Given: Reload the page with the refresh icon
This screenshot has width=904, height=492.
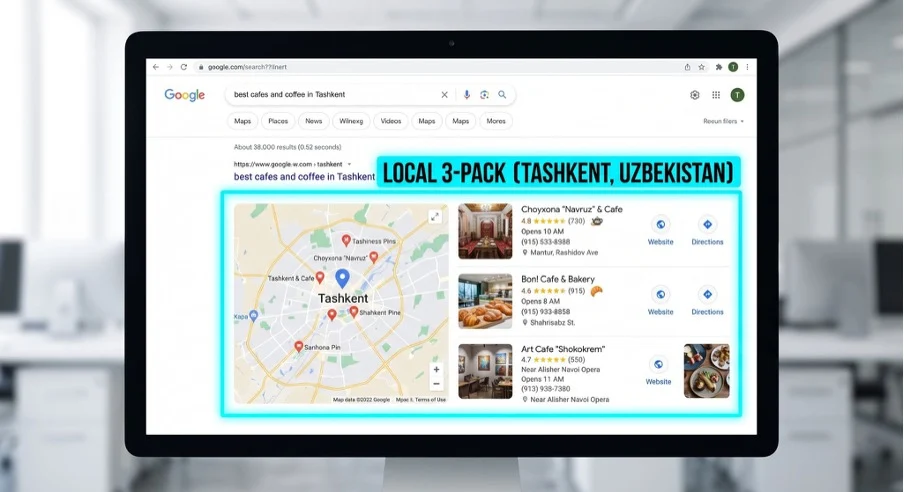Looking at the screenshot, I should pyautogui.click(x=184, y=67).
